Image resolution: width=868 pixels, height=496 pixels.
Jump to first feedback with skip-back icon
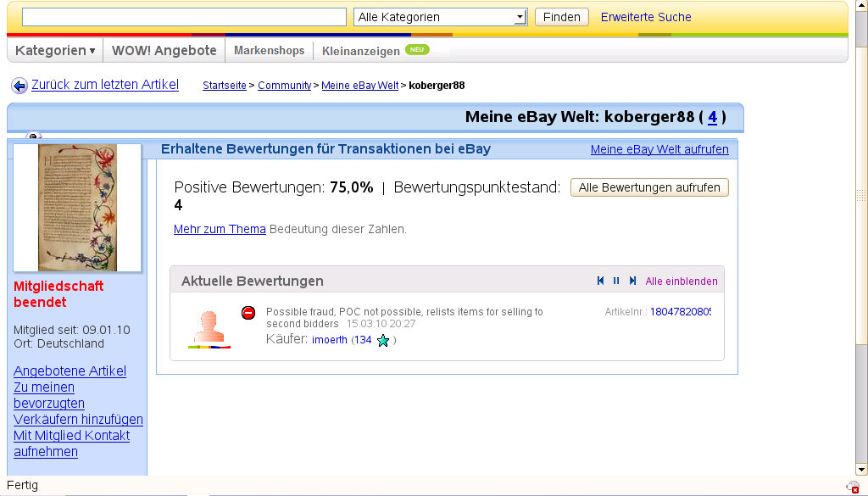coord(601,281)
